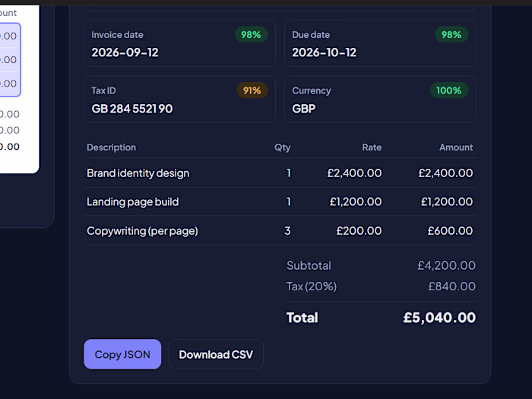Click the Tax ID field label
This screenshot has width=532, height=399.
[x=103, y=91]
